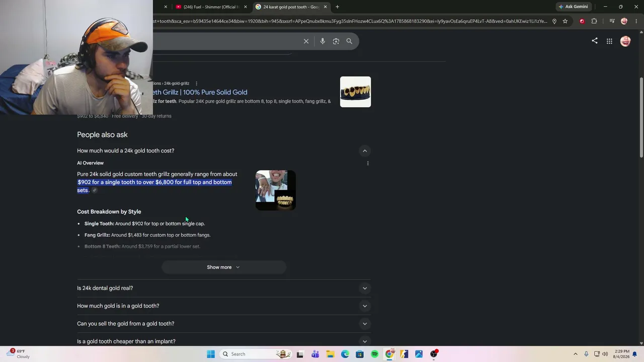This screenshot has height=362, width=644.
Task: Close the Fuel - Shimmer tab
Action: coord(246,7)
